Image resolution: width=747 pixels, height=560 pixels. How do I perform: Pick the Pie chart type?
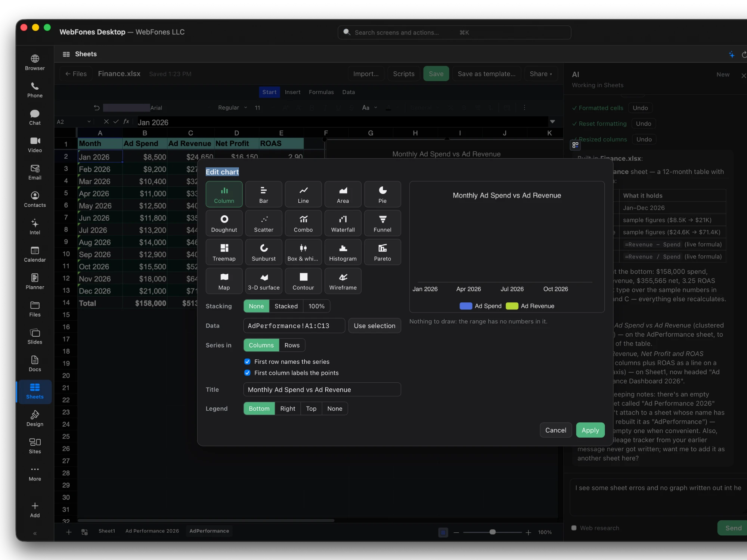point(382,194)
